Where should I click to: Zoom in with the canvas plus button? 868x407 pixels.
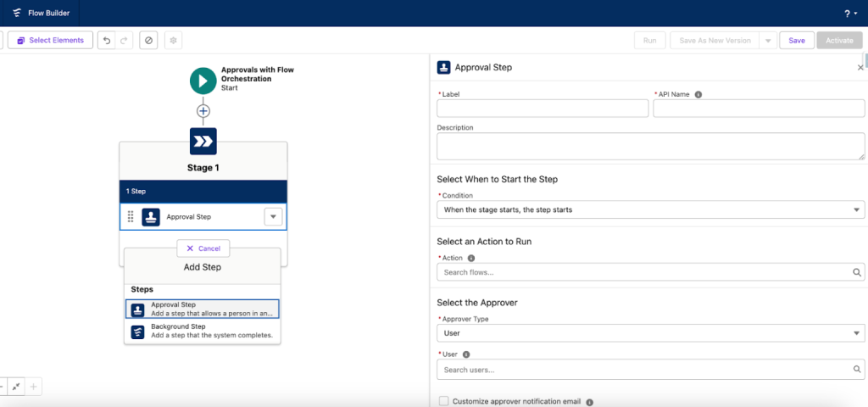[33, 387]
